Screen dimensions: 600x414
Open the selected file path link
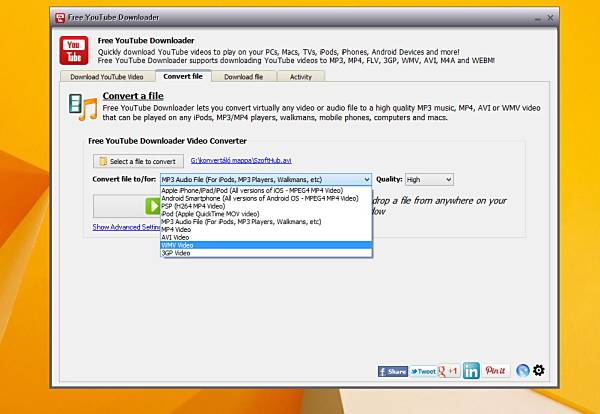(241, 160)
